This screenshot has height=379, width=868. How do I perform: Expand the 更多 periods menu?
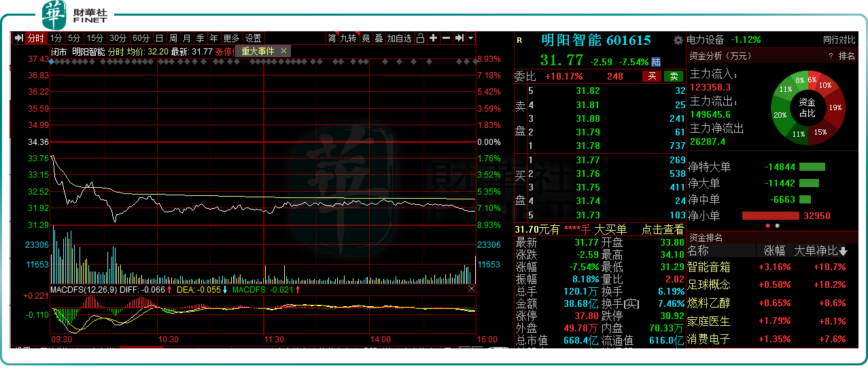231,38
